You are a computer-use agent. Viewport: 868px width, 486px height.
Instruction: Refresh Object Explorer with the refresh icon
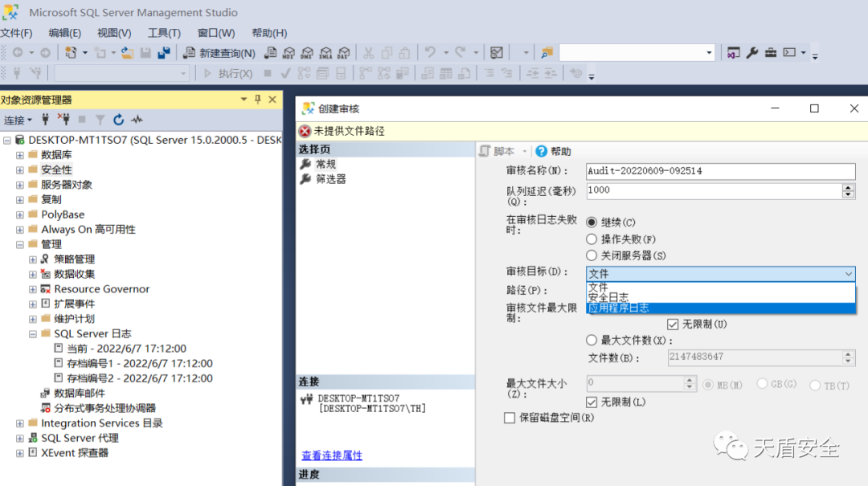118,120
